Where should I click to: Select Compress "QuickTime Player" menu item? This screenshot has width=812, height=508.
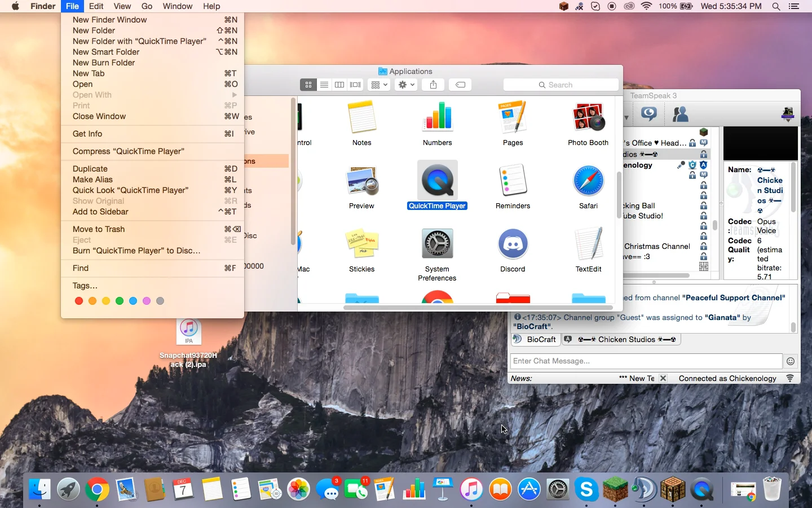pyautogui.click(x=152, y=151)
